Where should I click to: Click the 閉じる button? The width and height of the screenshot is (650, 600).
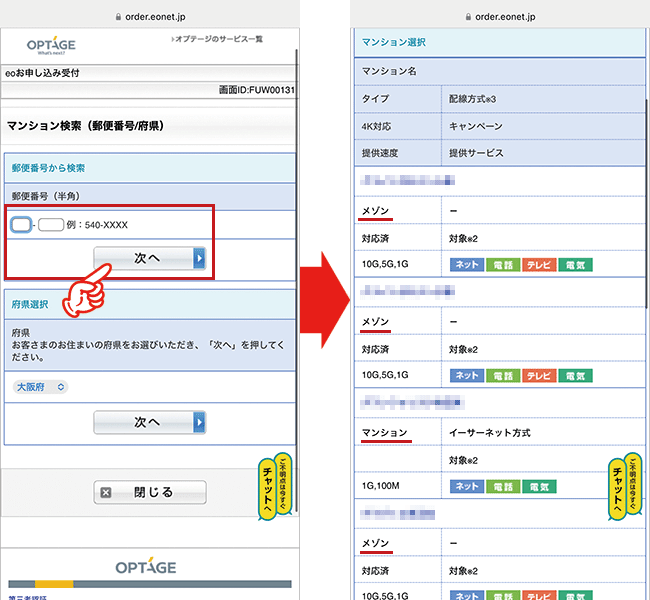pyautogui.click(x=150, y=492)
